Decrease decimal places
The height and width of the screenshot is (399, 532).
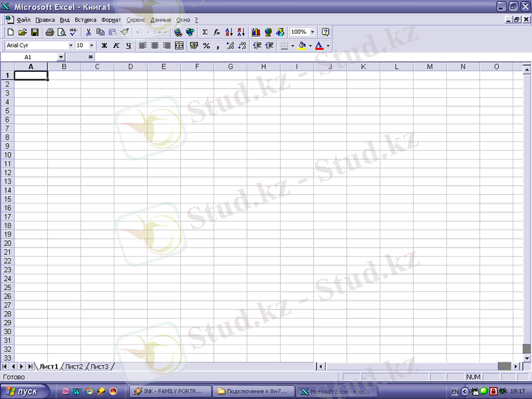pyautogui.click(x=242, y=45)
